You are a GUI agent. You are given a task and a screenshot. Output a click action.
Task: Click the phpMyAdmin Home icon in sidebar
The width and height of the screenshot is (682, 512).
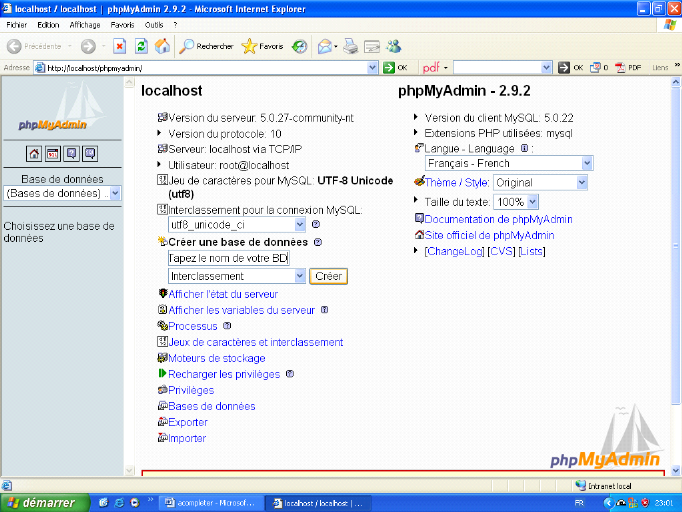click(x=34, y=154)
